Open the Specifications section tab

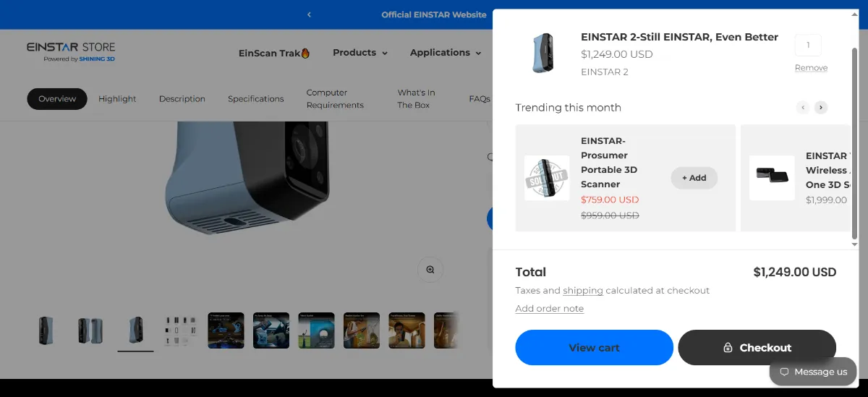pyautogui.click(x=256, y=99)
